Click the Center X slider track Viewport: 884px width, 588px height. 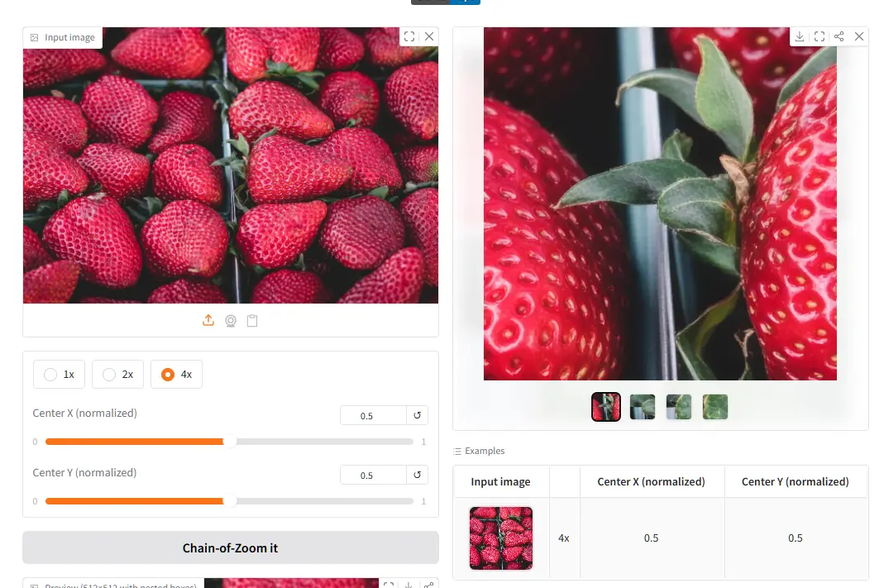[x=229, y=442]
